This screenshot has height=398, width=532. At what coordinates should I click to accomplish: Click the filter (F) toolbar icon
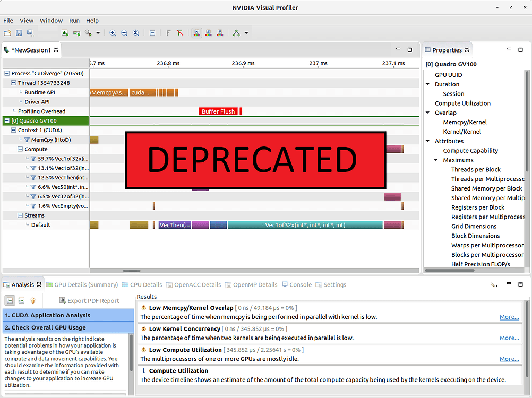coord(169,33)
